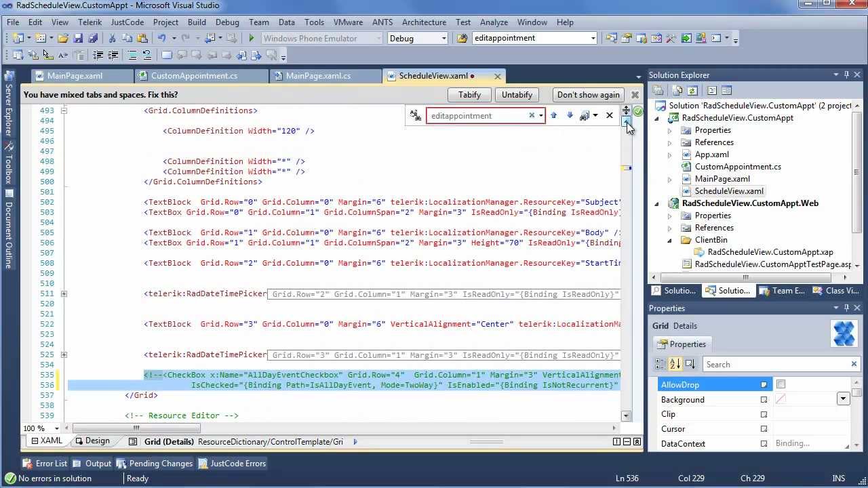Click the Open File toolbar icon
The height and width of the screenshot is (488, 868).
63,39
